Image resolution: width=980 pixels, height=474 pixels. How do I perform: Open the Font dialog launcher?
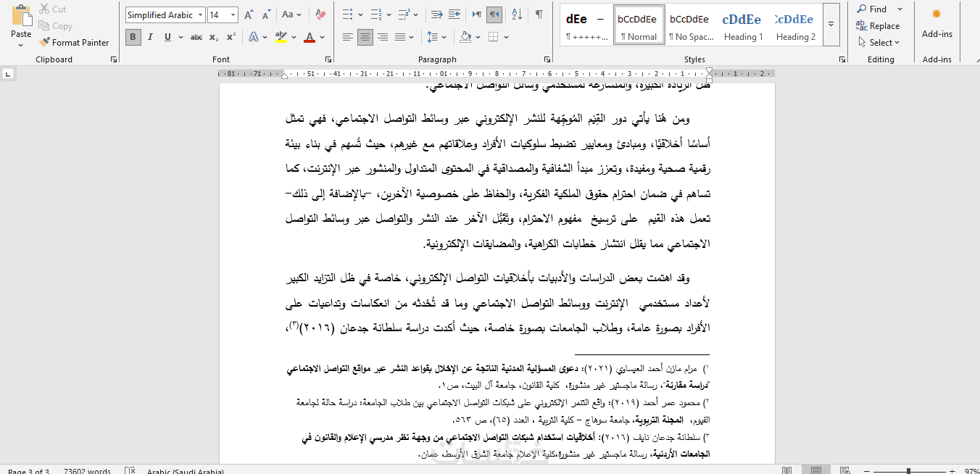[x=328, y=59]
